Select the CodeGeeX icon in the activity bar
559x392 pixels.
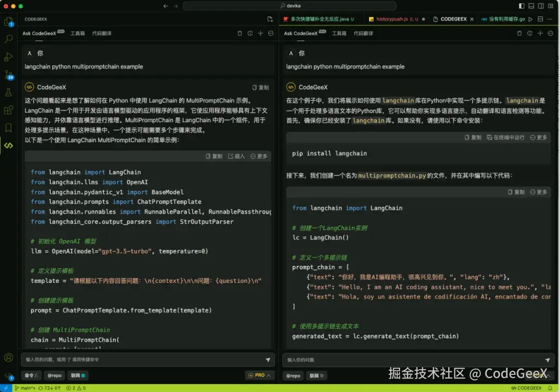click(9, 146)
